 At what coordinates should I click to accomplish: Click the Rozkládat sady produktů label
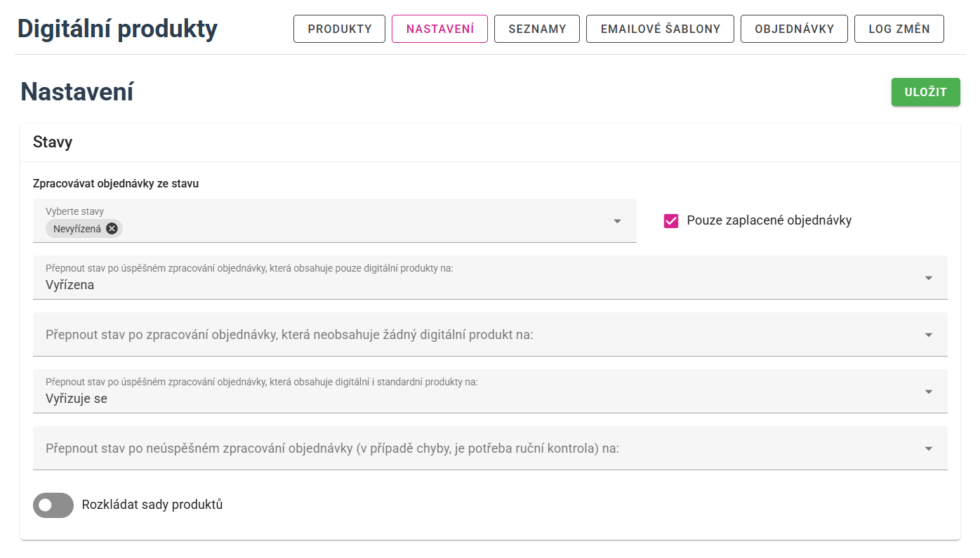click(152, 505)
